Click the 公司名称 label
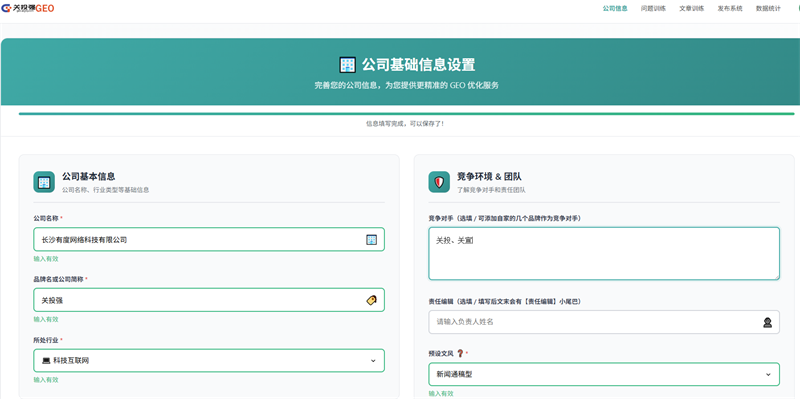800x399 pixels. coord(46,218)
